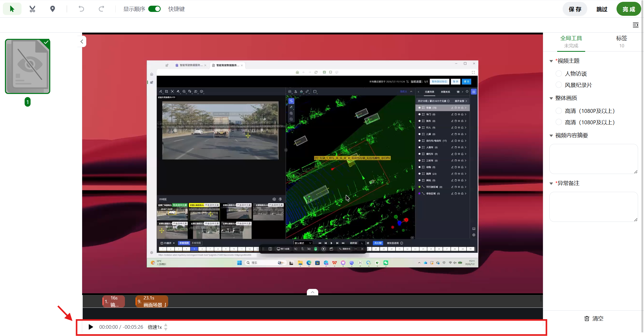Viewport: 644px width, 336px height.
Task: Select timeline segment 9 at 23.1s
Action: click(x=152, y=301)
